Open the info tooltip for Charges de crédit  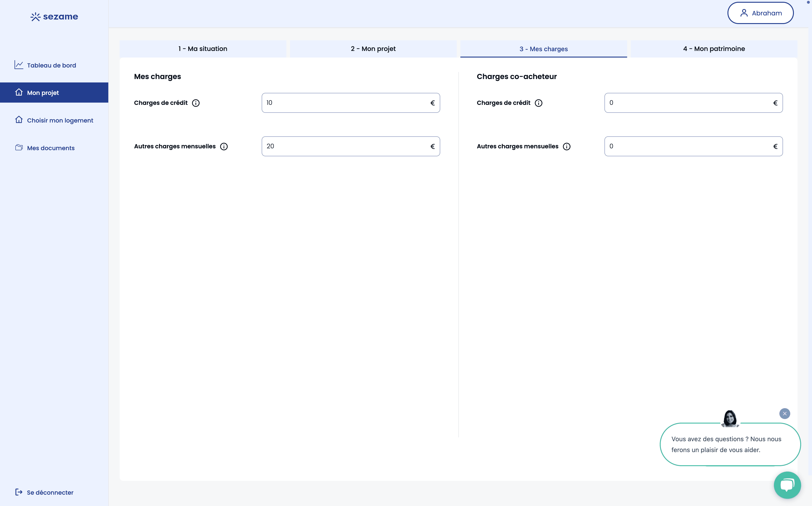click(196, 103)
